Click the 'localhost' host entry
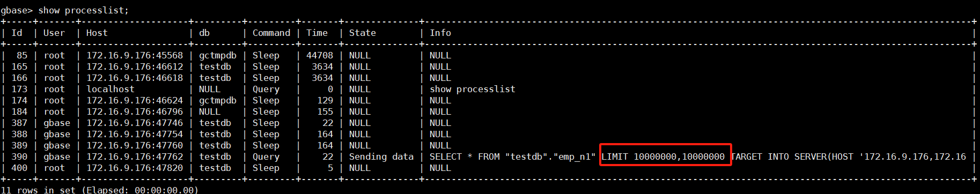 pos(110,89)
